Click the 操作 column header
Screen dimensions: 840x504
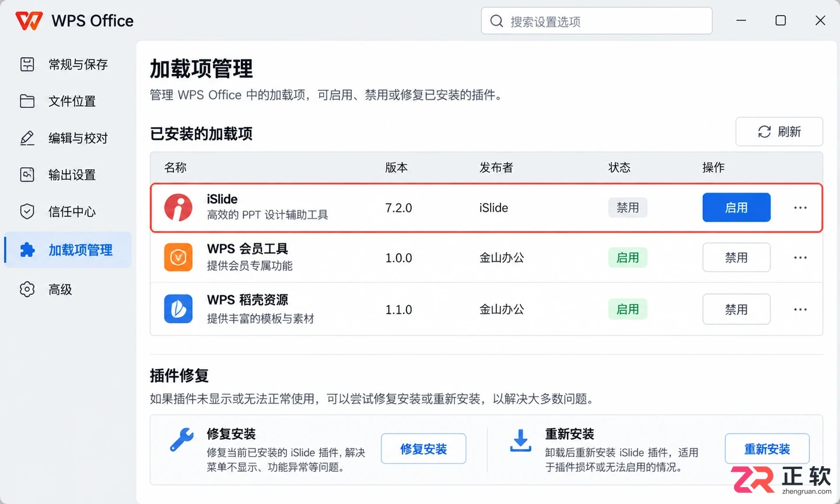713,167
